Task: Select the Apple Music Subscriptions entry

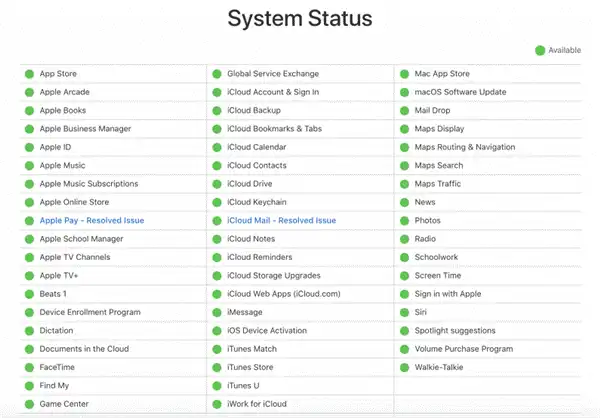Action: 89,184
